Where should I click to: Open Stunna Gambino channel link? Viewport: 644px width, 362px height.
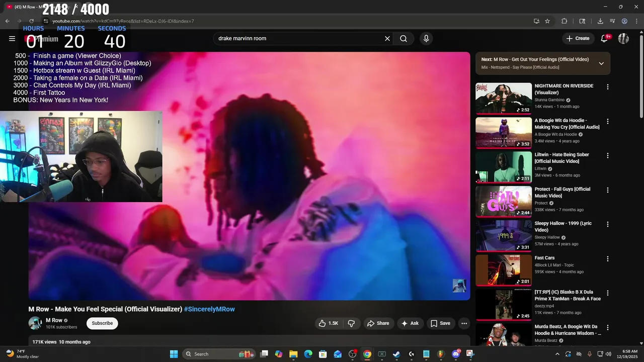point(549,100)
